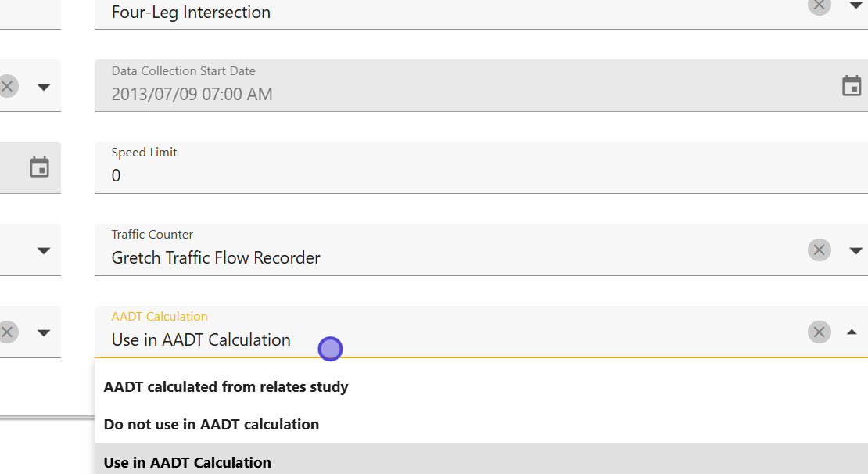Click the Four-Leg Intersection field text
868x474 pixels.
point(192,13)
